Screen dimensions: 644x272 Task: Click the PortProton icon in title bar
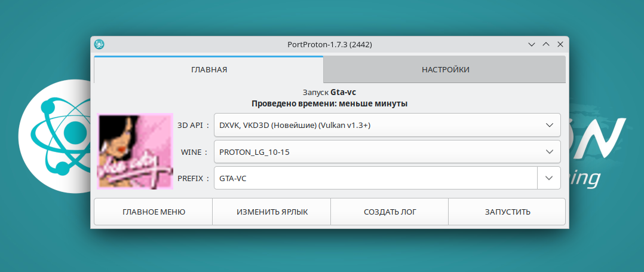pyautogui.click(x=100, y=45)
